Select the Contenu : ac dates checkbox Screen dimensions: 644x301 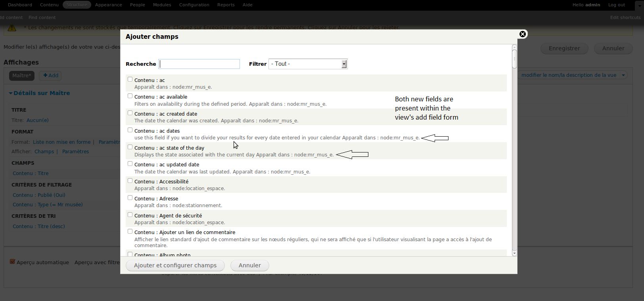(130, 130)
